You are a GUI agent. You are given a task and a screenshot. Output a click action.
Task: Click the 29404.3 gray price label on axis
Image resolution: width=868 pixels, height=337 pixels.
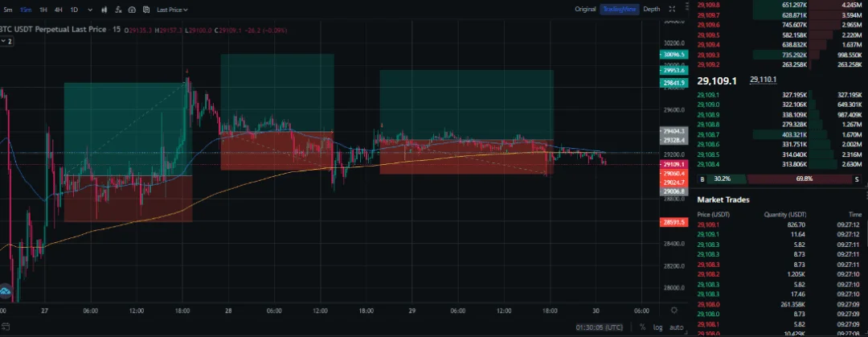674,131
